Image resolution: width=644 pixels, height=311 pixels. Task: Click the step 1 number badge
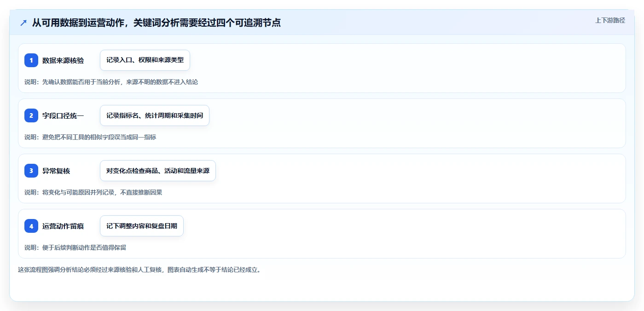pyautogui.click(x=31, y=60)
